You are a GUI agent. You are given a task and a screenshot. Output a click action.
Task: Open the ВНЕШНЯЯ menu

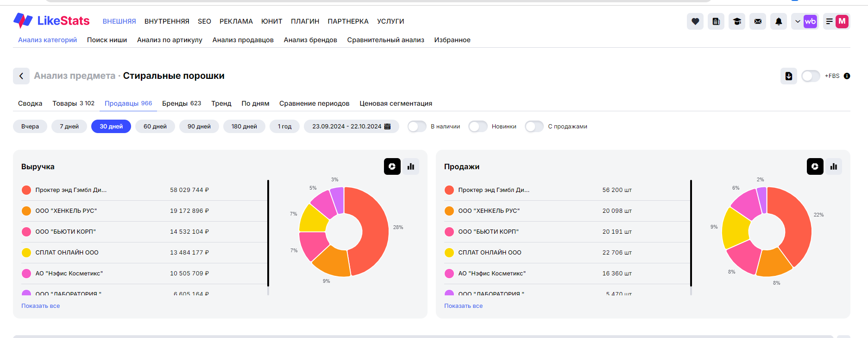pyautogui.click(x=120, y=21)
